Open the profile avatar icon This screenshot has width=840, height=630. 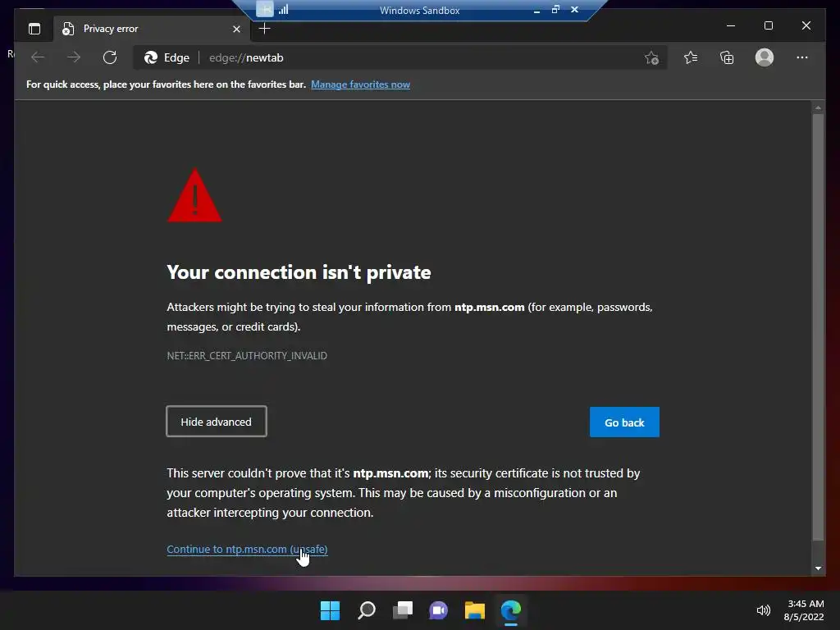pos(765,57)
